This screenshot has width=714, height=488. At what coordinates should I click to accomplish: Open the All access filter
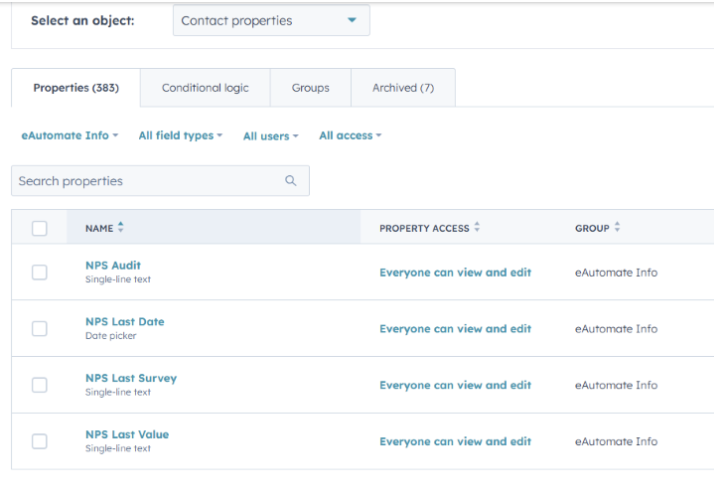point(350,135)
